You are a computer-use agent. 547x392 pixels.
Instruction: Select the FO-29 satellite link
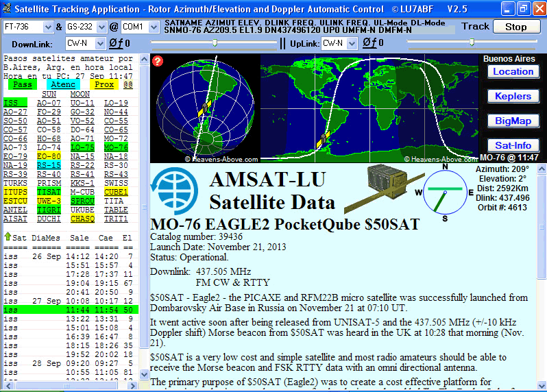(x=49, y=112)
